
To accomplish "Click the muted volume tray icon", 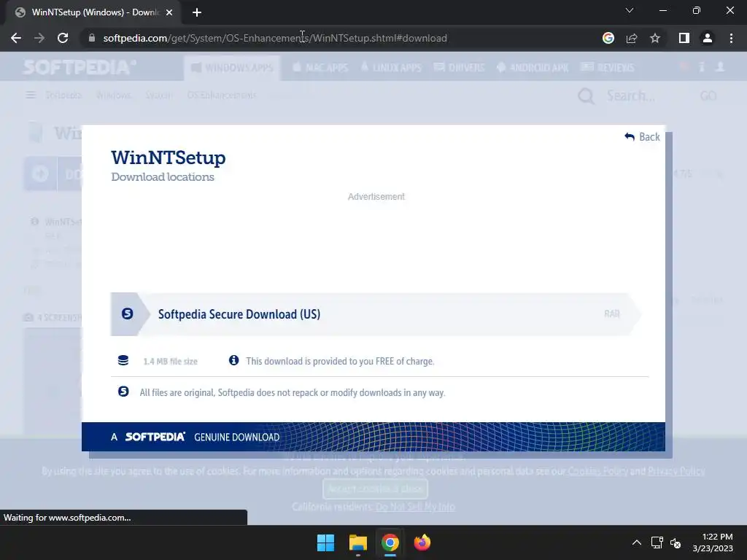I will coord(676,542).
